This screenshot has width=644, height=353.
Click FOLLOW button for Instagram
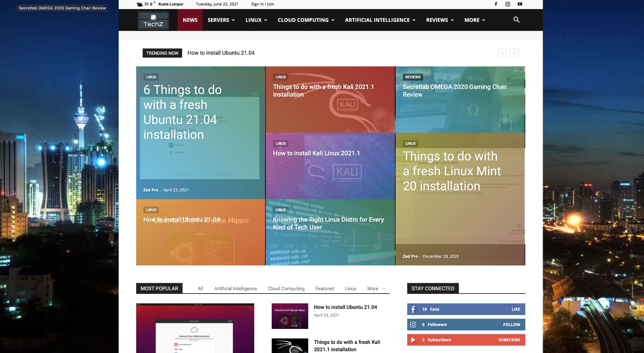point(512,324)
